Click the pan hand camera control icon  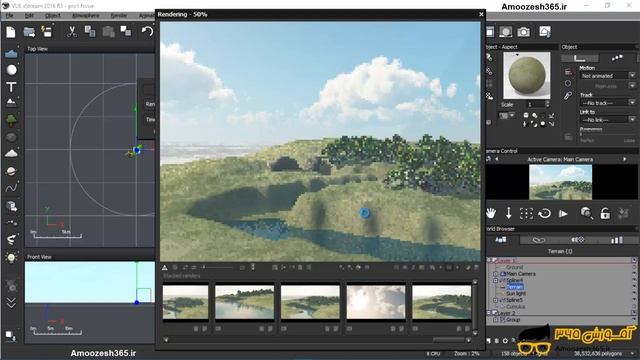click(491, 213)
